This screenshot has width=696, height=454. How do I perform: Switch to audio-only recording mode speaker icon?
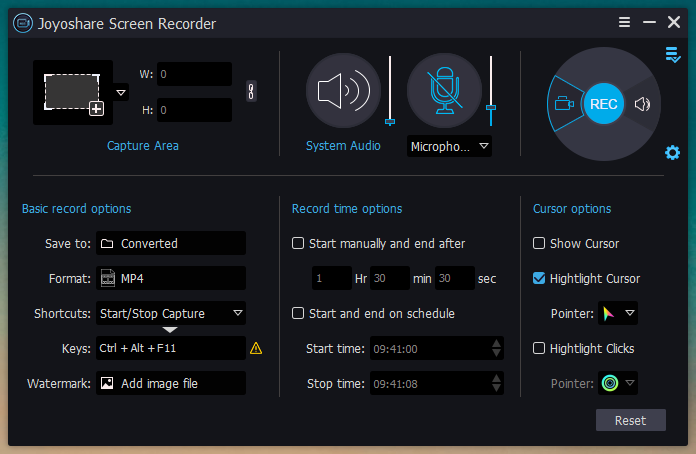click(642, 104)
